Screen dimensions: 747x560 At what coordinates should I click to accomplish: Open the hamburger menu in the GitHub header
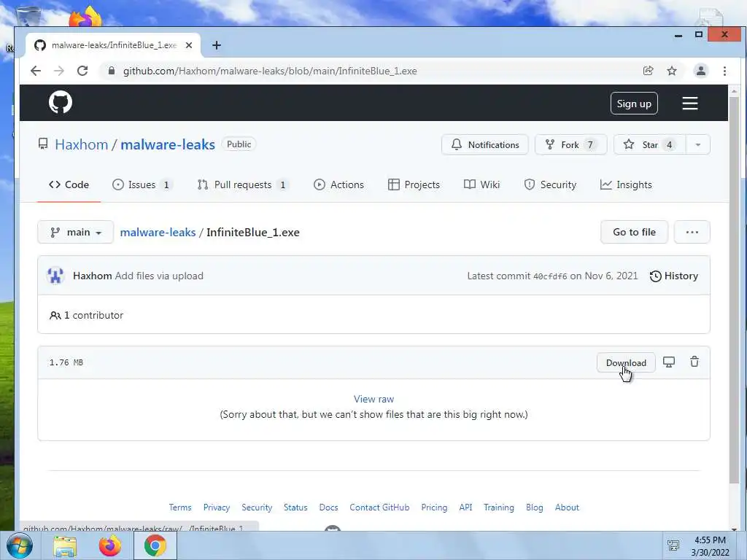point(690,104)
